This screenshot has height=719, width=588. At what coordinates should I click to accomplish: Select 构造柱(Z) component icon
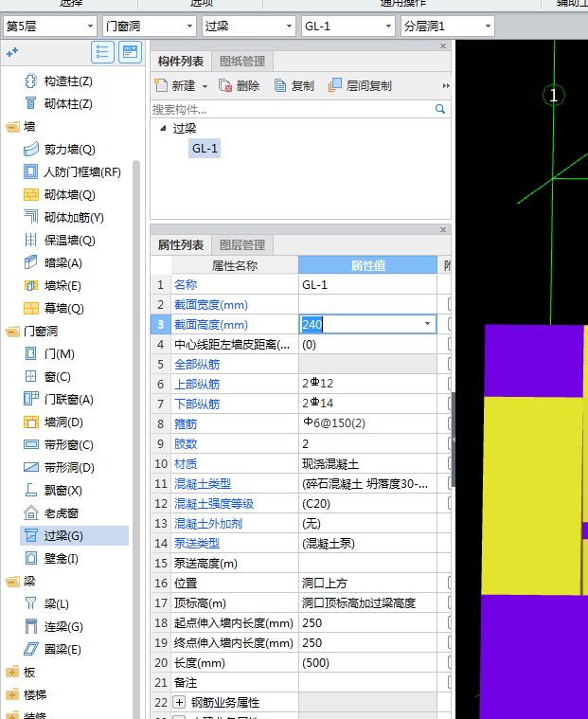click(30, 81)
